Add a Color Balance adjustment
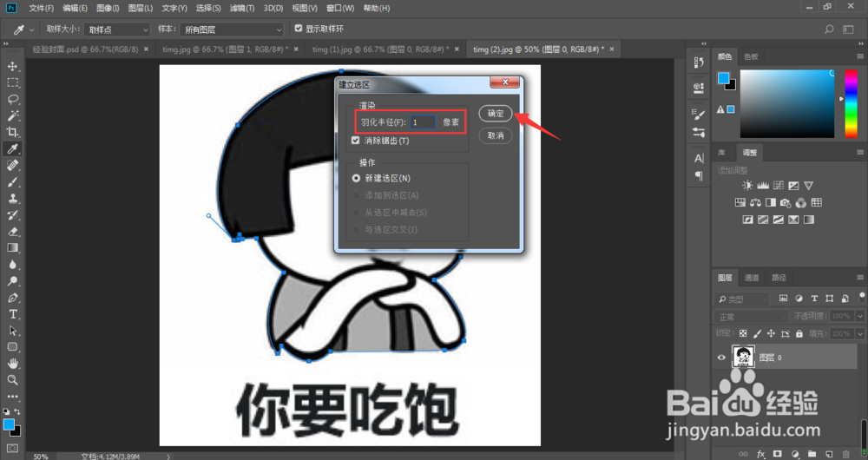Screen dimensions: 868x460 tap(755, 202)
